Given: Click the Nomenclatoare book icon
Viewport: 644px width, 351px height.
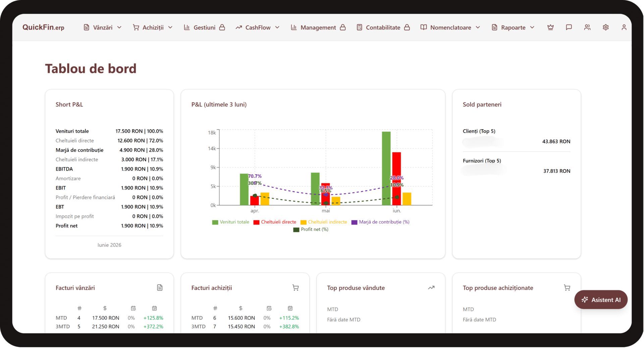Looking at the screenshot, I should 424,27.
